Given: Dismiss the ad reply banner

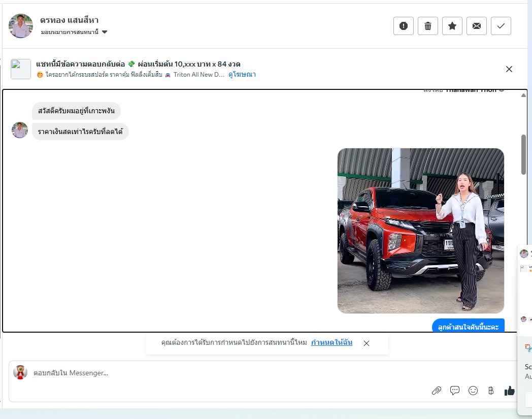Looking at the screenshot, I should tap(509, 69).
